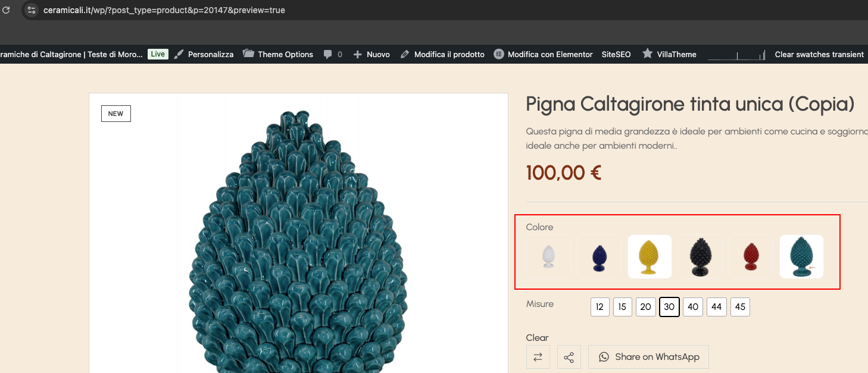The image size is (868, 373).
Task: Click the compare arrows icon button
Action: click(538, 357)
